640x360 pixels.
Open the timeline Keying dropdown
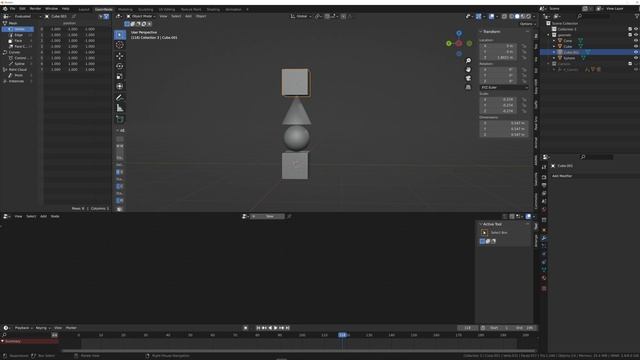[x=42, y=328]
